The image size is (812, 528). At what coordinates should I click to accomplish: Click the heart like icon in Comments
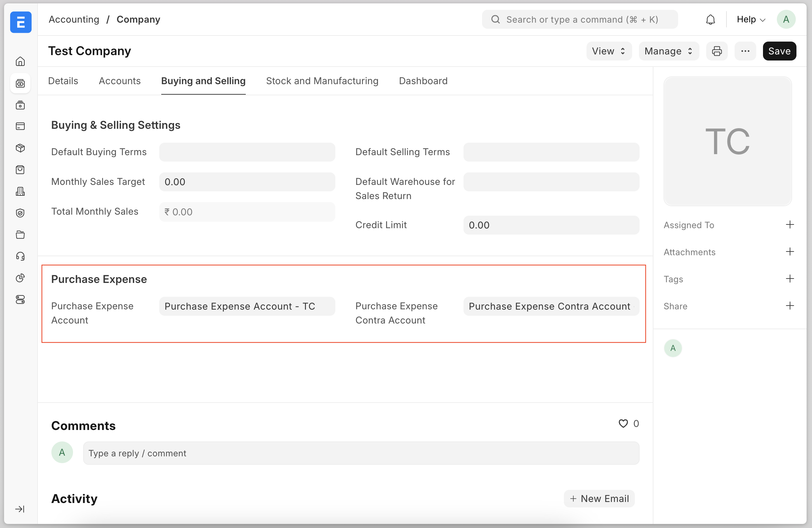point(623,423)
